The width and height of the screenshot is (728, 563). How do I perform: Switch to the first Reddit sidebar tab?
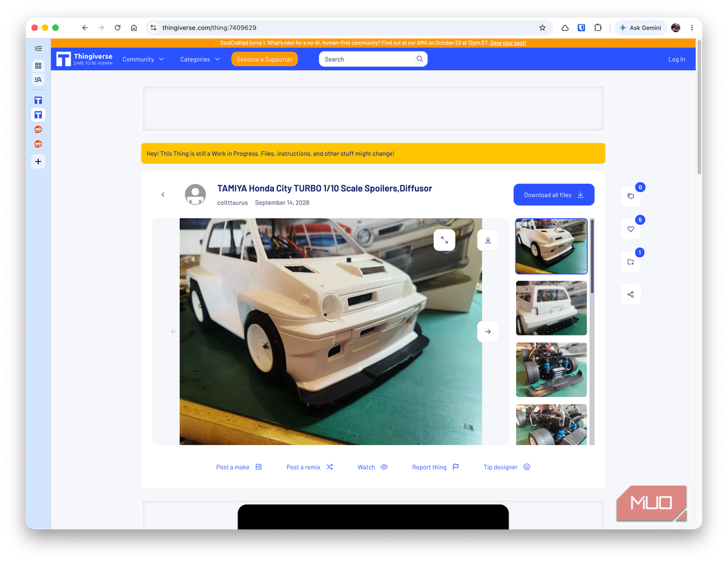tap(38, 129)
